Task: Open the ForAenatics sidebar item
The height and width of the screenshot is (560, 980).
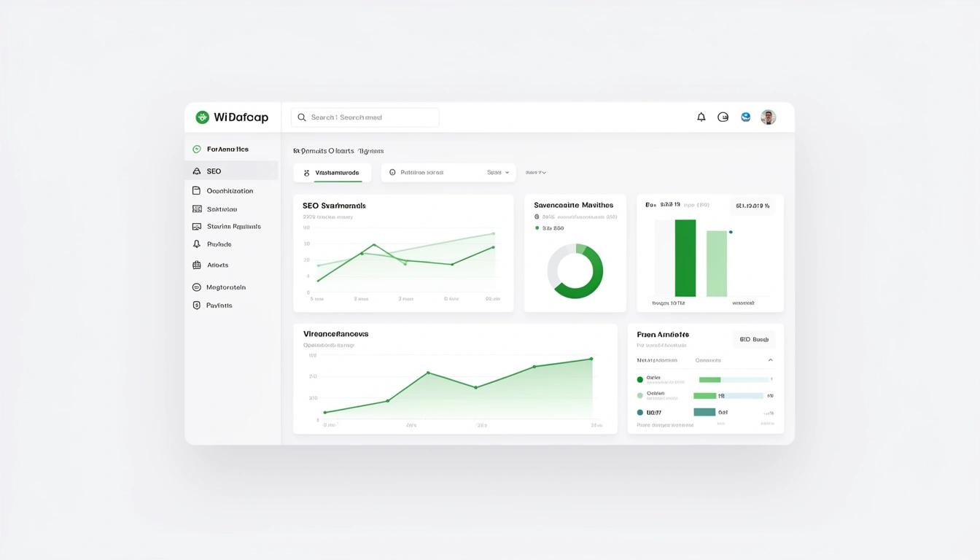Action: click(x=231, y=149)
